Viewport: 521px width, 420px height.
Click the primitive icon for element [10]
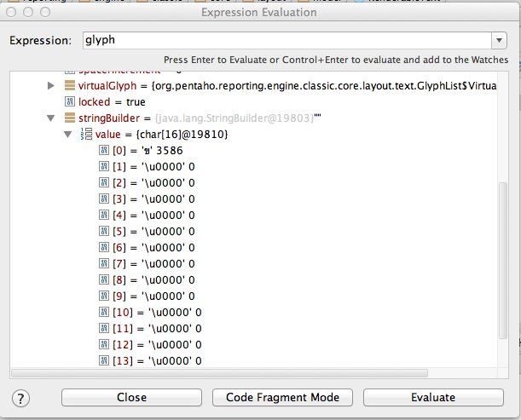click(x=104, y=312)
